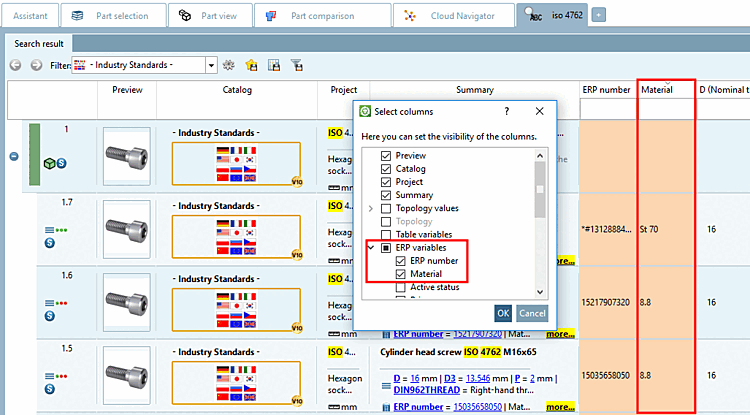The height and width of the screenshot is (415, 750).
Task: Click the D3 value link 13.546
Action: (x=477, y=378)
